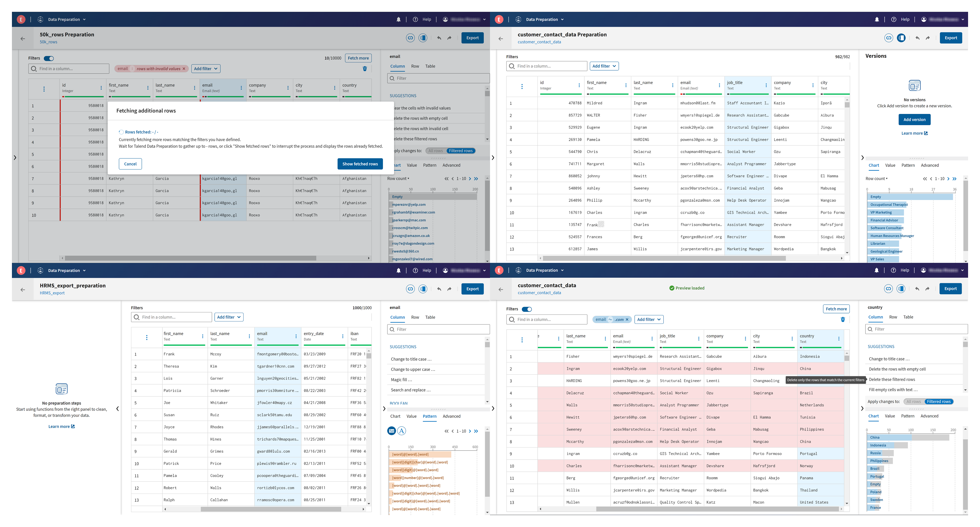Image resolution: width=980 pixels, height=527 pixels.
Task: Toggle Filters switch above 'rows with invalid values'
Action: (49, 58)
